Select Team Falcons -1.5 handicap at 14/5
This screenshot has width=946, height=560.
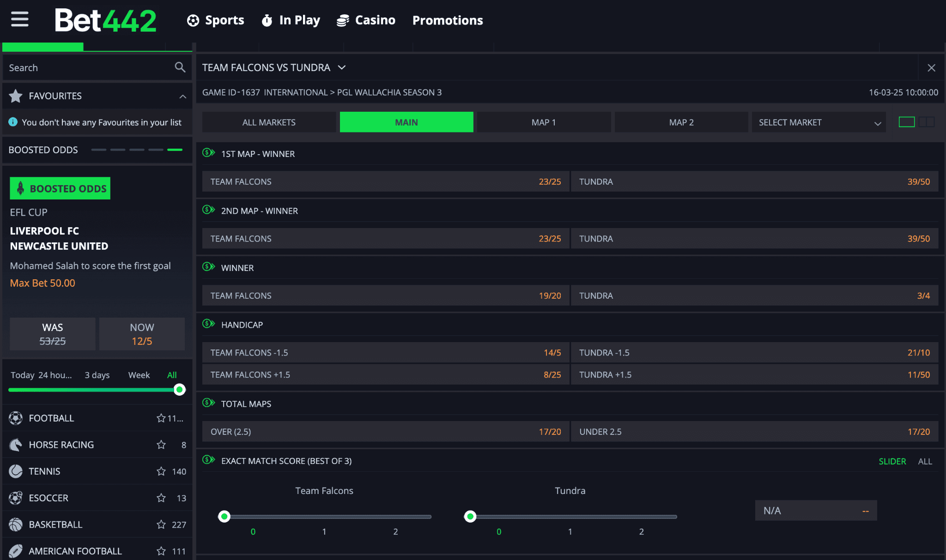[386, 353]
